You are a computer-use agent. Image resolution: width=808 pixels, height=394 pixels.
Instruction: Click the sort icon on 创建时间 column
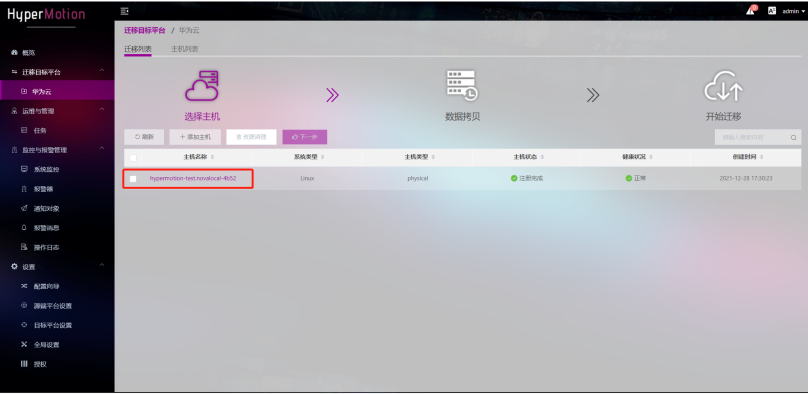click(x=761, y=157)
